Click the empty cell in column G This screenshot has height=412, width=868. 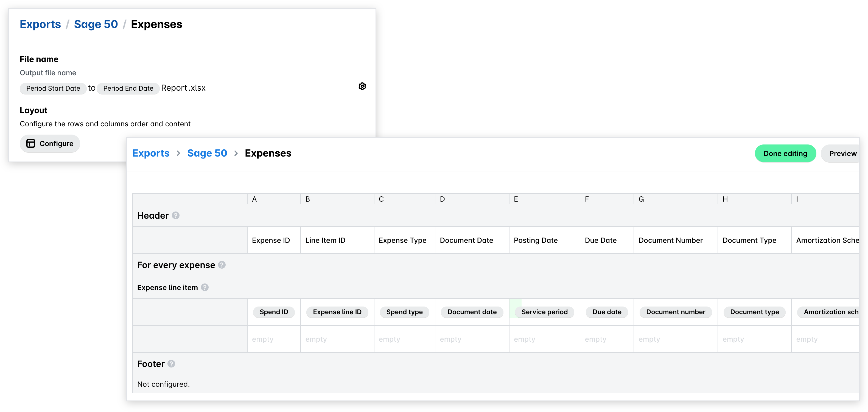[x=676, y=339]
